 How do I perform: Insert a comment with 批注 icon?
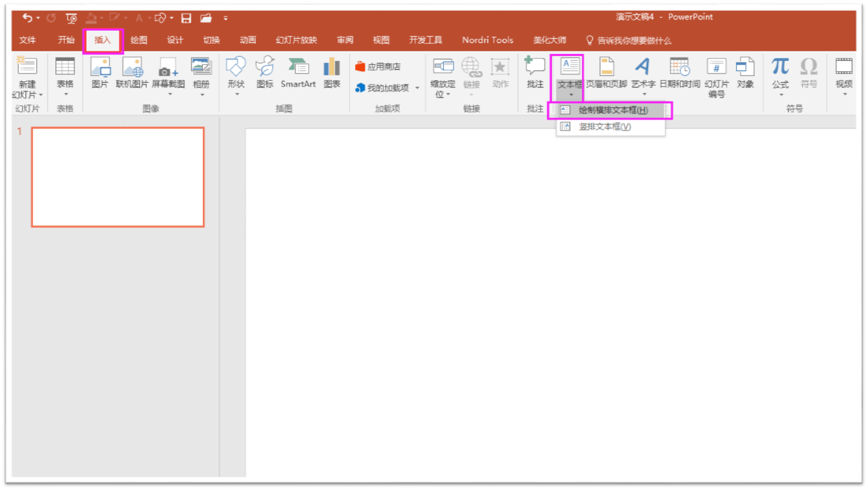pyautogui.click(x=535, y=66)
